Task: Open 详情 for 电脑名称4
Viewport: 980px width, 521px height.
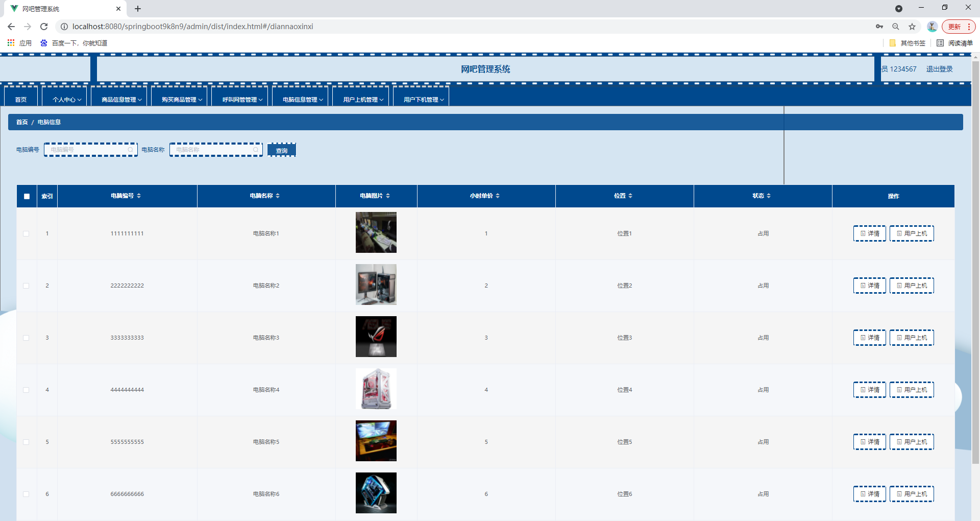Action: [870, 390]
